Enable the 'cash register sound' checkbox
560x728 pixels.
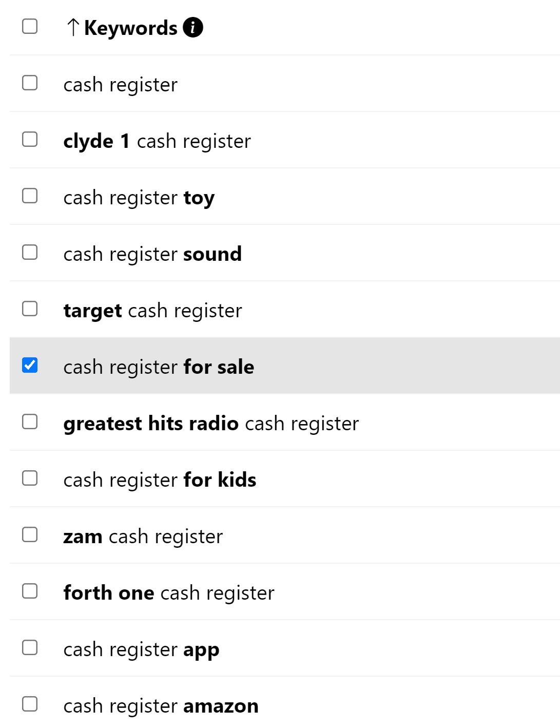(x=30, y=252)
